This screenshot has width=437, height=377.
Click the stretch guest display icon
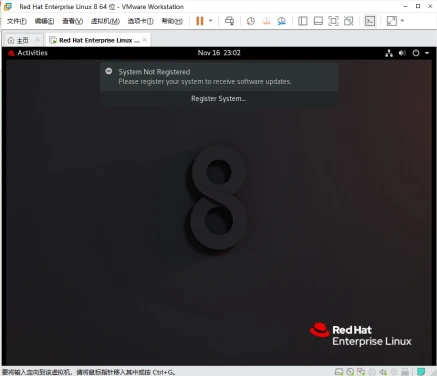[x=392, y=21]
